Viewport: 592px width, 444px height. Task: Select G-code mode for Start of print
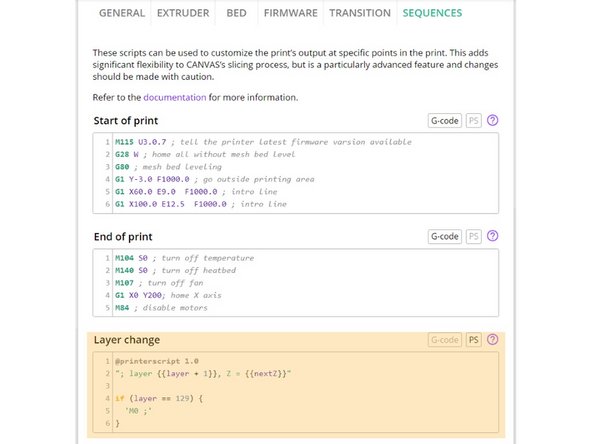click(445, 121)
